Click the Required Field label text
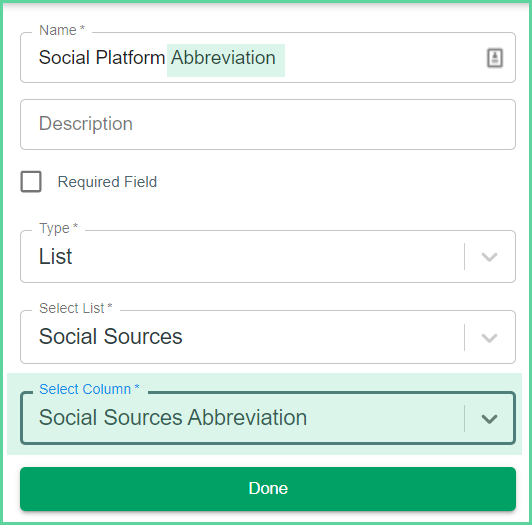This screenshot has width=532, height=525. click(x=107, y=182)
